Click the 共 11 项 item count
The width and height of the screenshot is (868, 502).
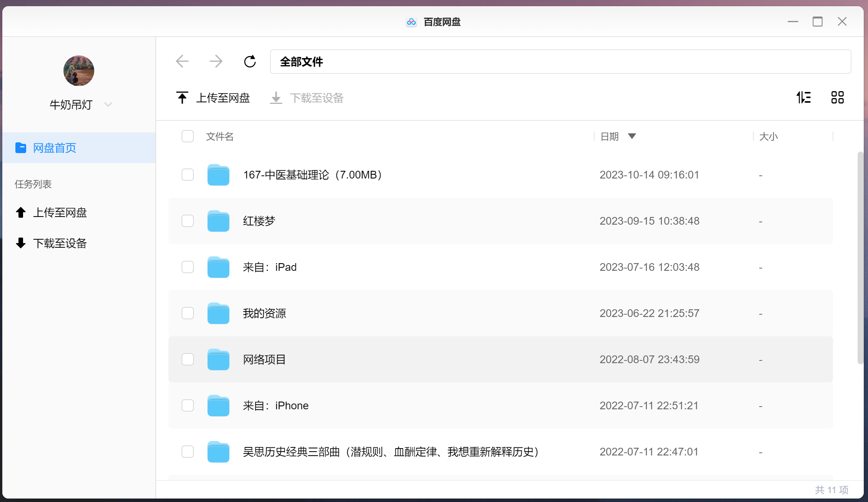(x=831, y=490)
